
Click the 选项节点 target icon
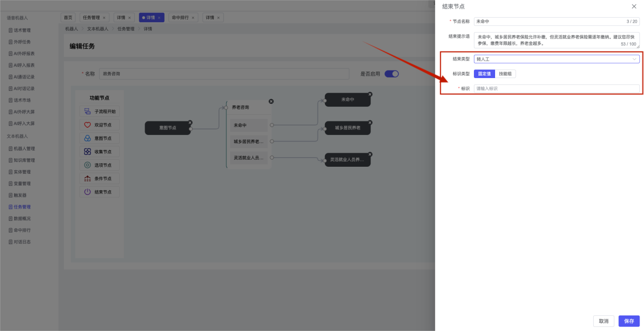(88, 165)
